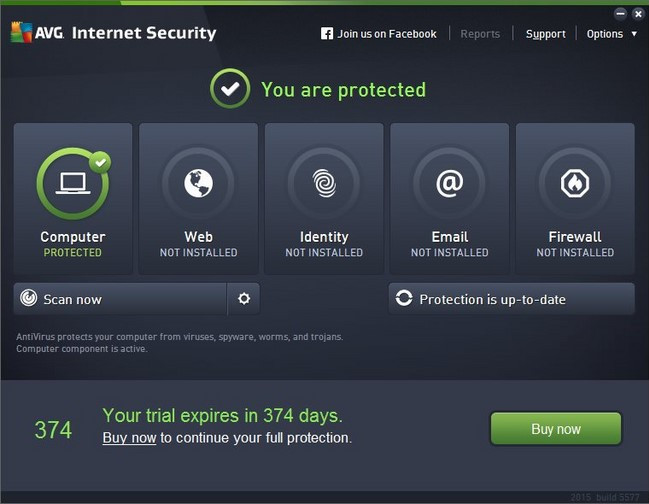649x504 pixels.
Task: Click the green Buy now button
Action: click(x=556, y=429)
